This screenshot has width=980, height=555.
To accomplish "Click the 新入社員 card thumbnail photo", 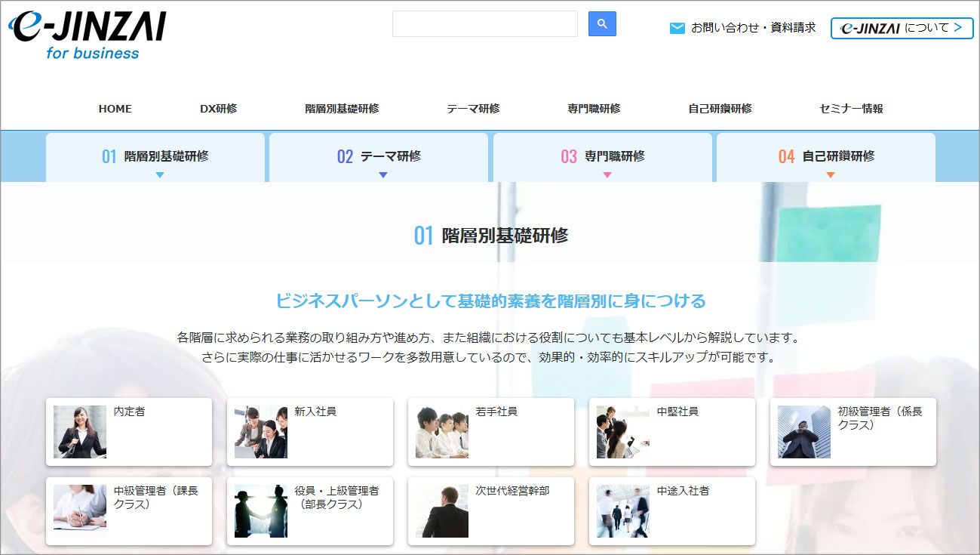I will [x=261, y=432].
